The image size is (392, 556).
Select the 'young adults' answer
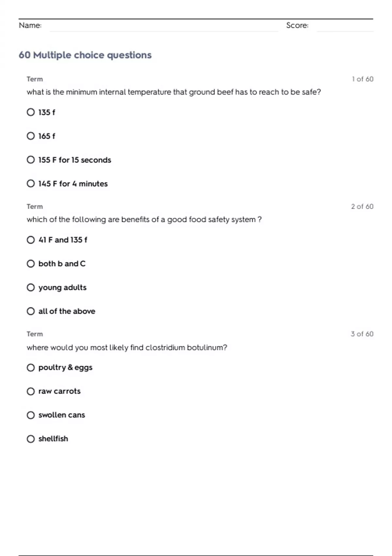pos(31,287)
